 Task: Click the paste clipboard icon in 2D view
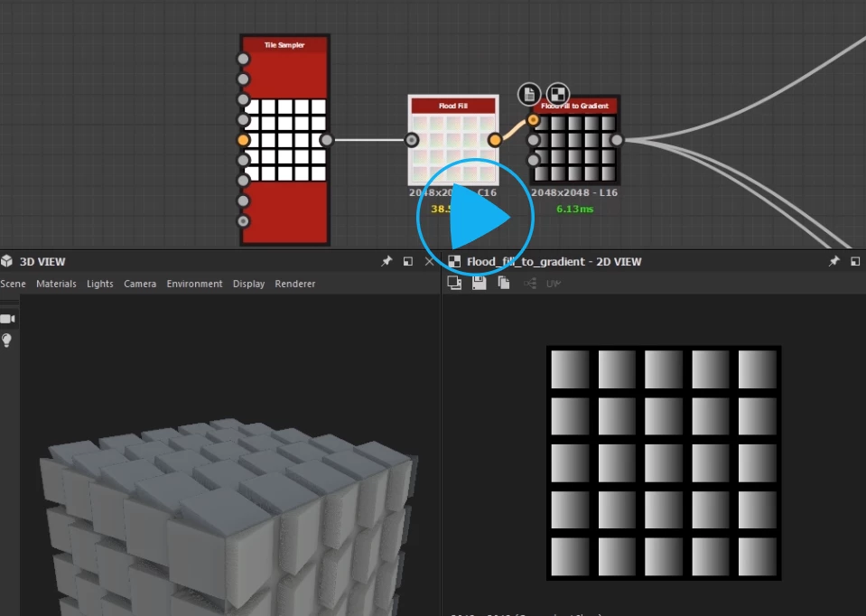click(x=504, y=283)
